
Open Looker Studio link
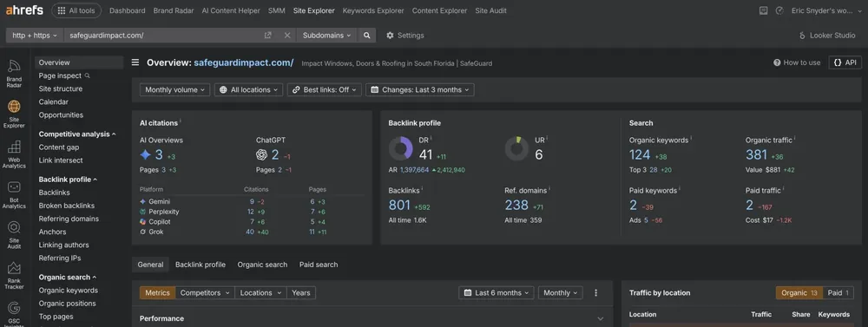tap(827, 36)
